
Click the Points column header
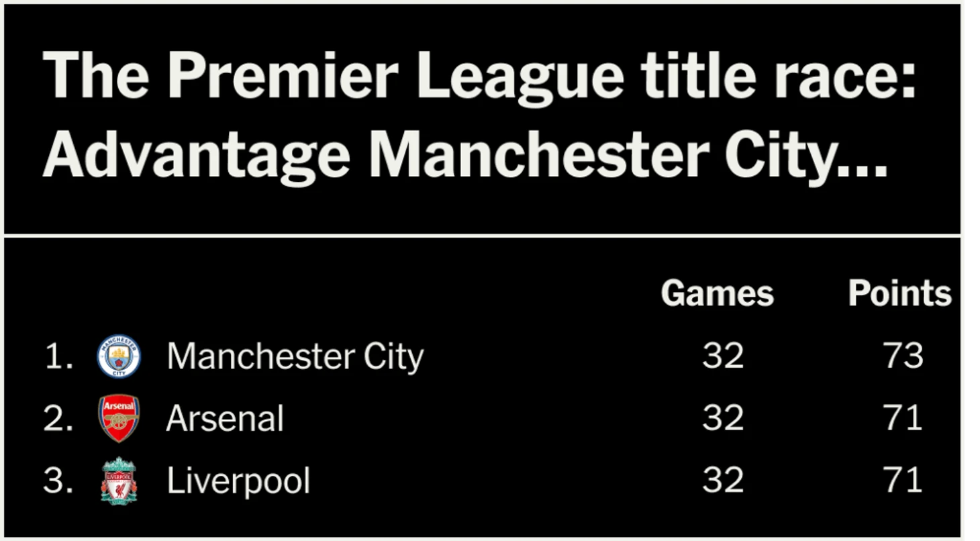pyautogui.click(x=899, y=293)
